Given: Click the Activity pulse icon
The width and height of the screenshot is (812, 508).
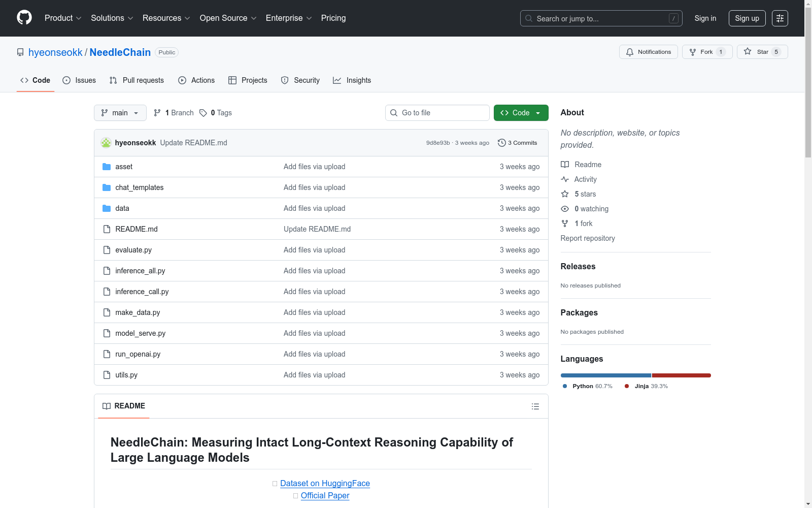Looking at the screenshot, I should tap(565, 179).
